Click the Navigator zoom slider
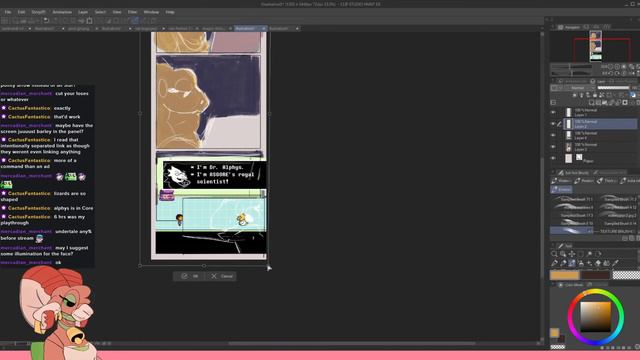Screen dimensions: 640x360 [571, 67]
